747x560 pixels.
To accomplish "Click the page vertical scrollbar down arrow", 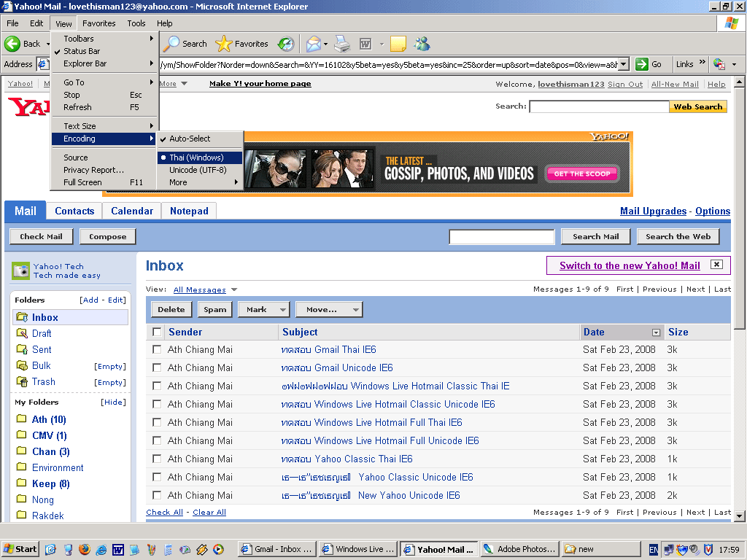I will point(739,516).
